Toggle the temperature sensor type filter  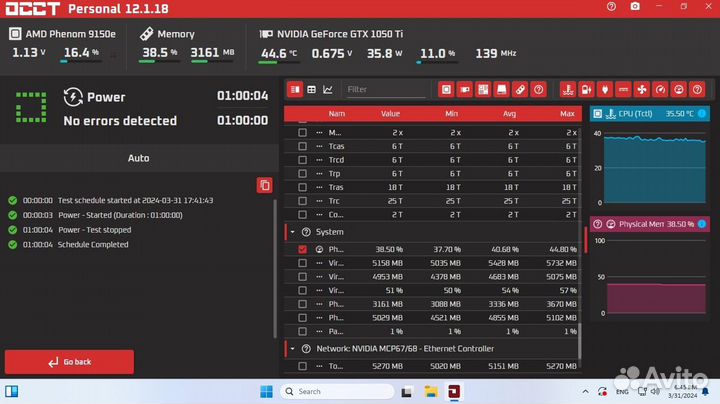[x=568, y=90]
